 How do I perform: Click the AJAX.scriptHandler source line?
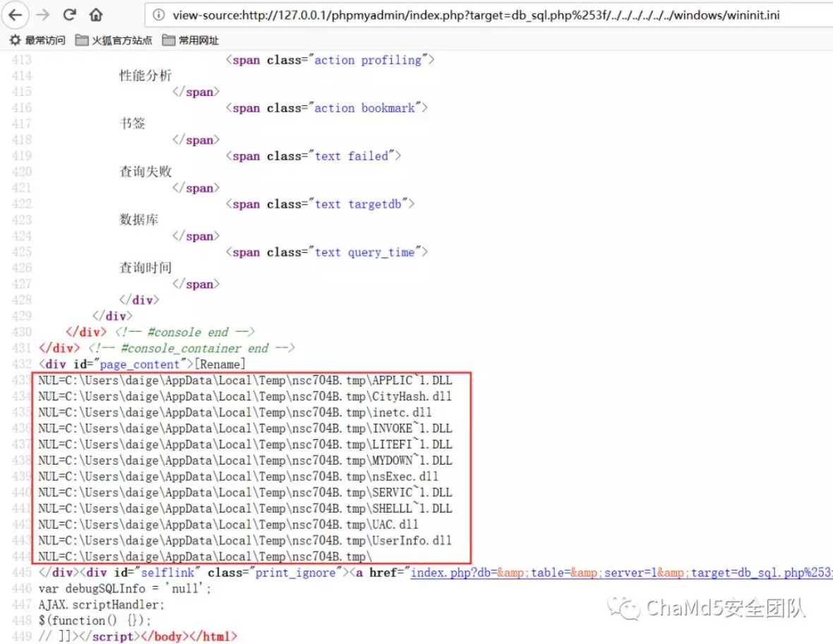[x=102, y=604]
